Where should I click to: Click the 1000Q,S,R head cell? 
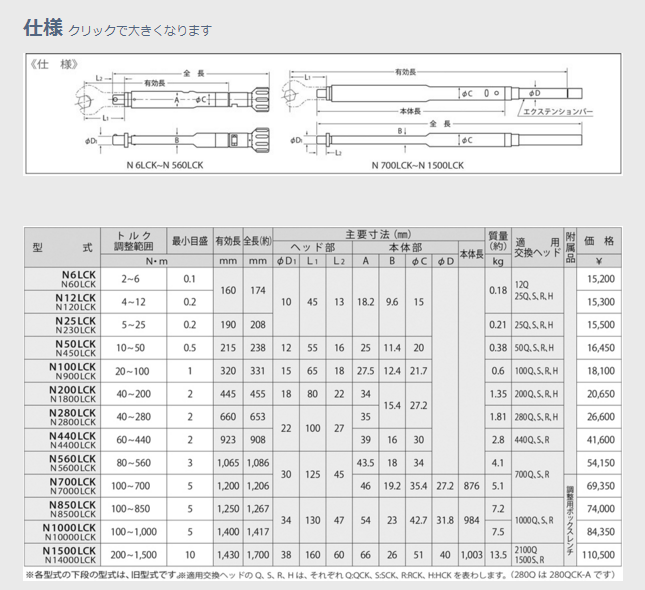tap(538, 521)
